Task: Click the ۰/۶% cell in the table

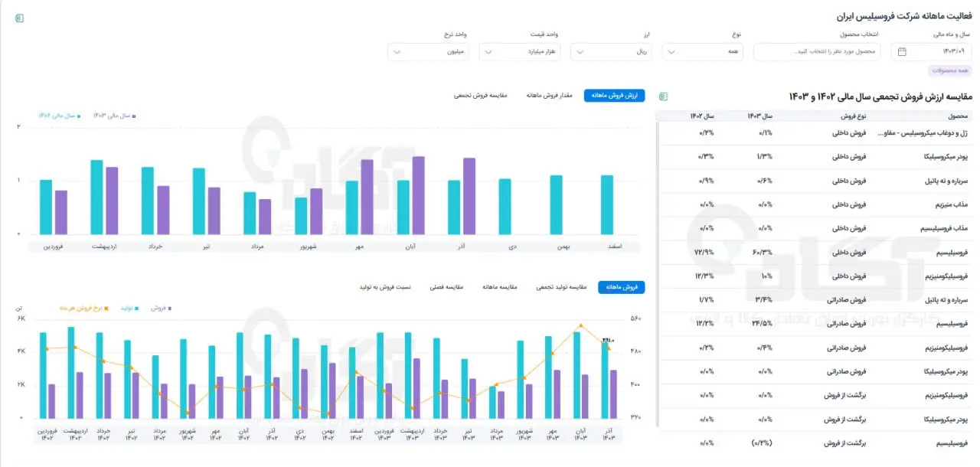Action: pos(764,181)
